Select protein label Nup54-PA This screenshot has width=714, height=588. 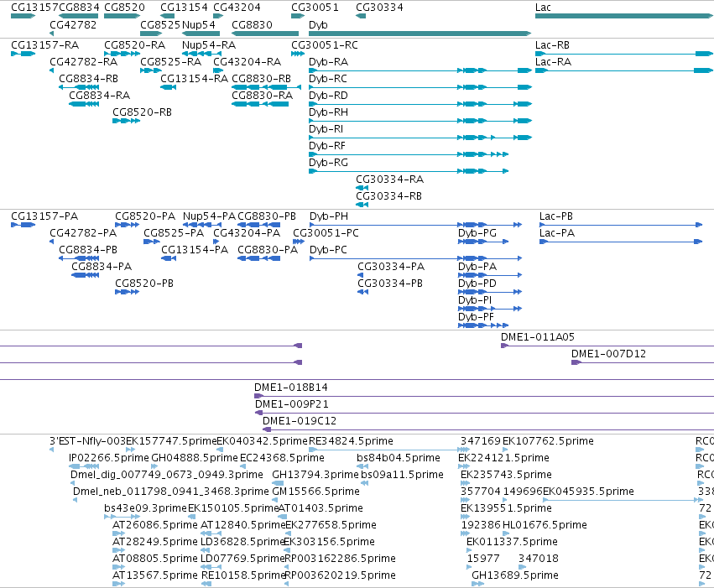(x=209, y=216)
